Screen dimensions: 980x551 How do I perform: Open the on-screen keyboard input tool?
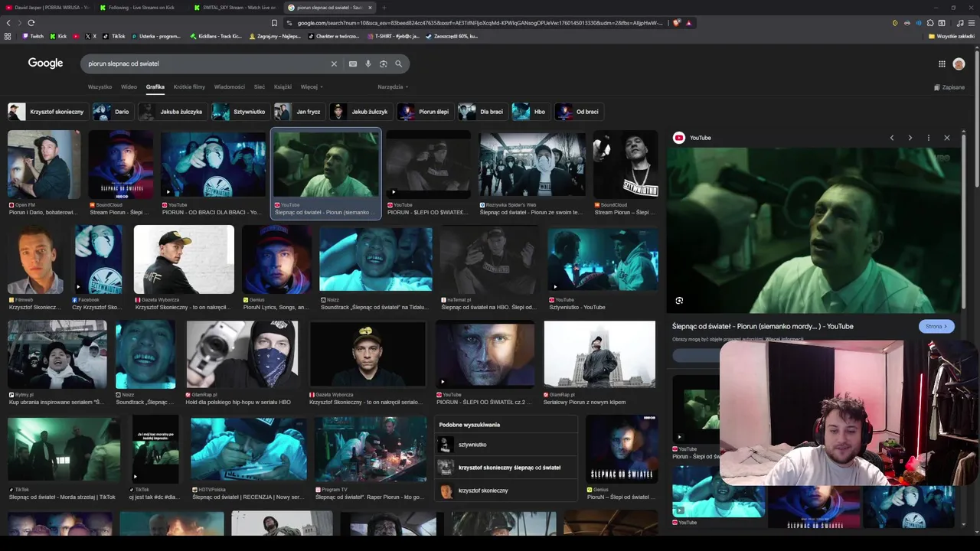click(353, 64)
